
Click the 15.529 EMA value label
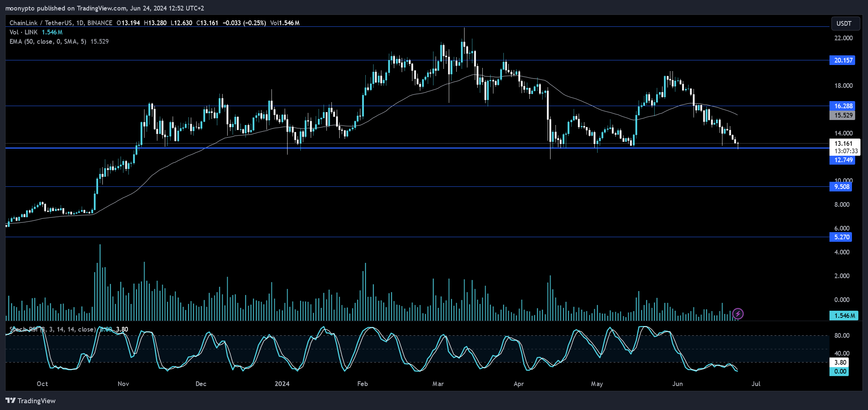[842, 115]
